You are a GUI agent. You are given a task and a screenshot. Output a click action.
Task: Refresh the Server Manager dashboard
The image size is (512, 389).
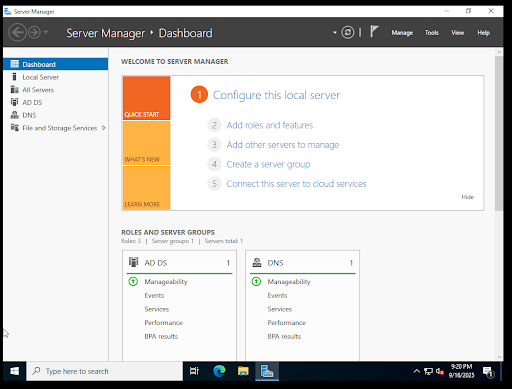pos(347,32)
